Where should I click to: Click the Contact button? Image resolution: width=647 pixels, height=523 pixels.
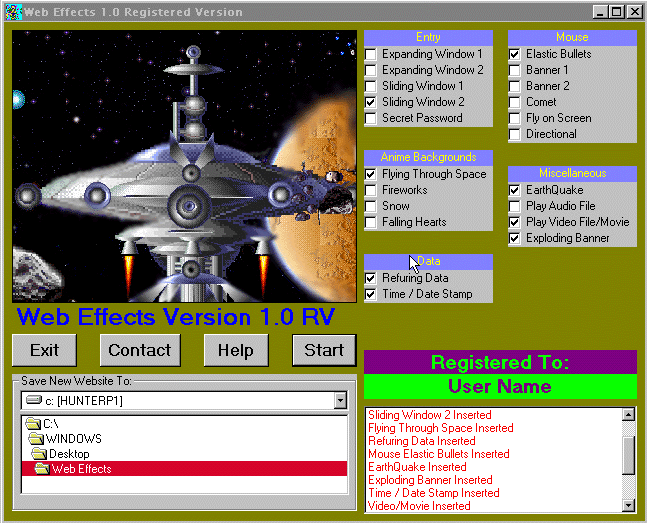pos(140,350)
